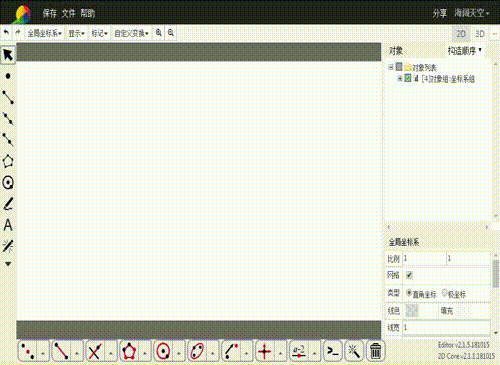This screenshot has width=500, height=365.
Task: Choose the intersecting lines tool in bottom toolbar
Action: tap(95, 351)
